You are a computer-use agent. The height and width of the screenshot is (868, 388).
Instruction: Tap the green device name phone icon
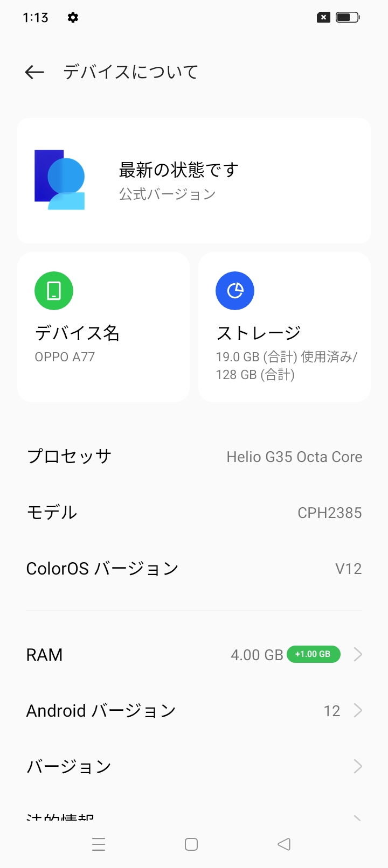tap(54, 291)
